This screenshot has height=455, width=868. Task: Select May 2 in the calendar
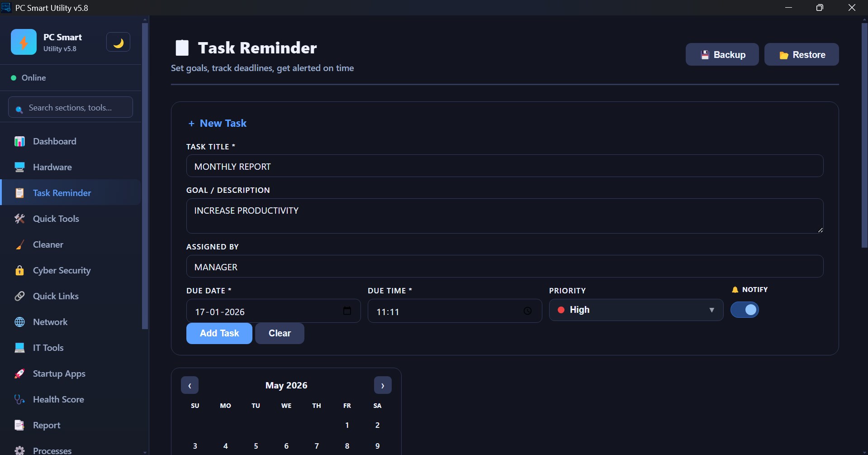[x=377, y=425]
